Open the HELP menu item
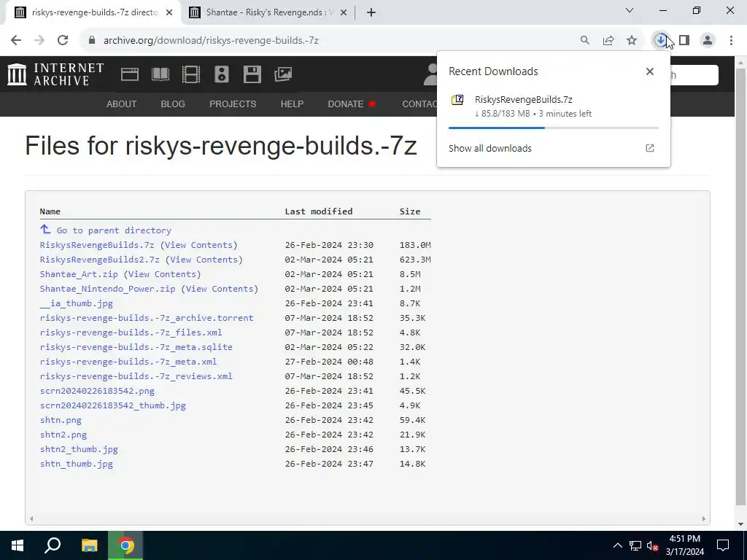This screenshot has height=560, width=747. click(x=292, y=104)
